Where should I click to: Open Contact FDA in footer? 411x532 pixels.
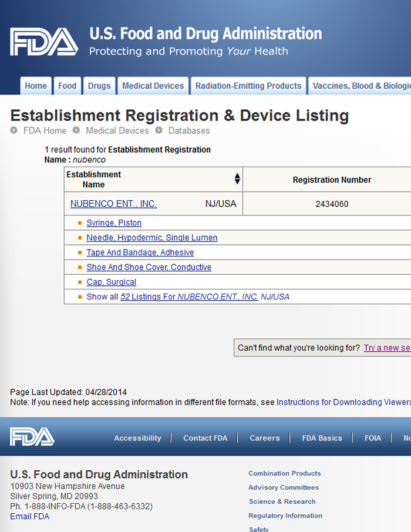[x=206, y=438]
